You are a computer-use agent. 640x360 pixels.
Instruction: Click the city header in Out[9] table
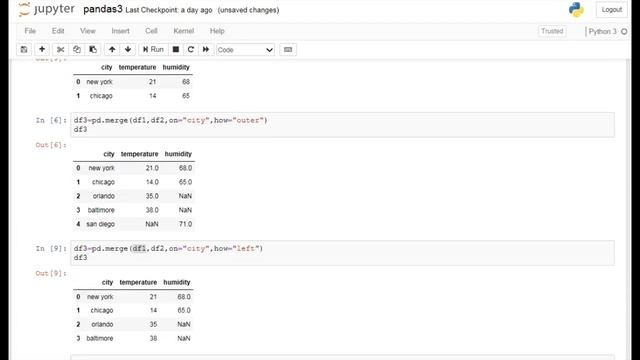[107, 282]
